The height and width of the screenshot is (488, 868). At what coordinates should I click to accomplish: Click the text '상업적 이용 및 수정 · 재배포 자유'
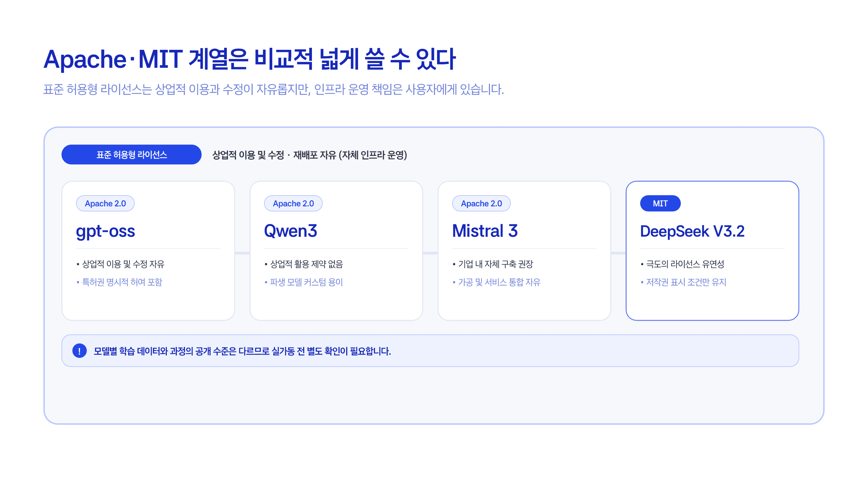click(x=274, y=155)
